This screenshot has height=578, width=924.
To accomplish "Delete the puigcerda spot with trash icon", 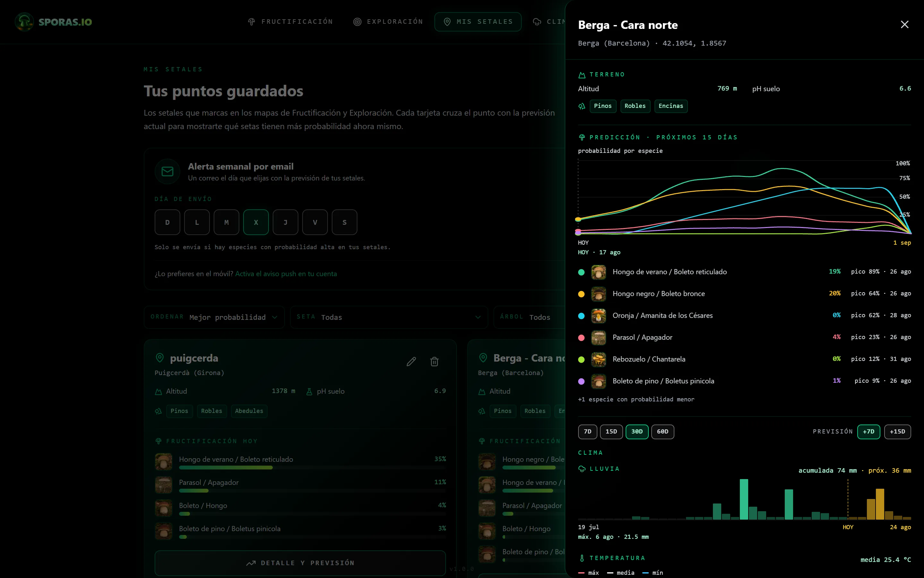I will [434, 362].
